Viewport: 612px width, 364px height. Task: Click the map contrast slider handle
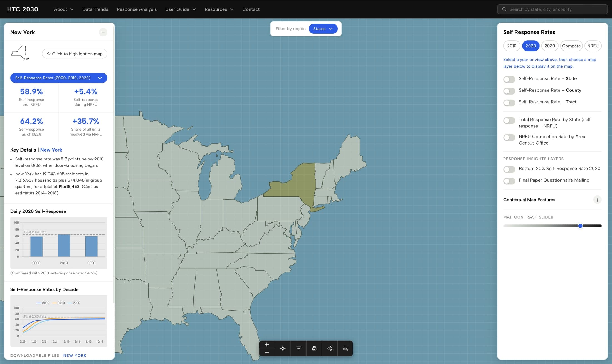click(580, 226)
